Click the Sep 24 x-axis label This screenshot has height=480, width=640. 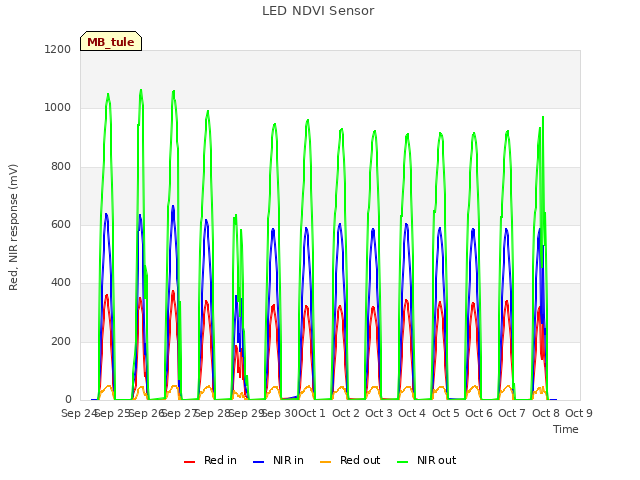[79, 413]
